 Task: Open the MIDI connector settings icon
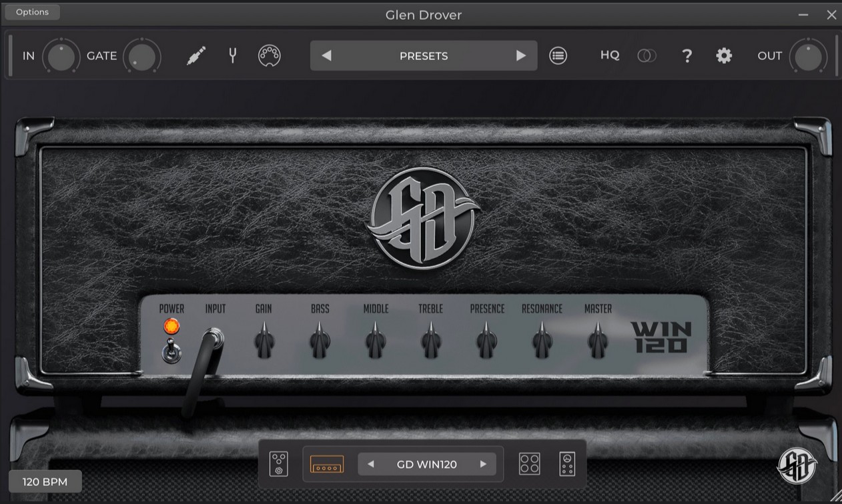269,55
